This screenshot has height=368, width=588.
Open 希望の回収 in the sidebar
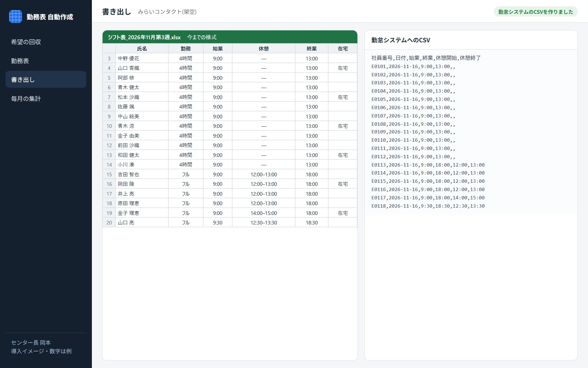click(x=46, y=42)
